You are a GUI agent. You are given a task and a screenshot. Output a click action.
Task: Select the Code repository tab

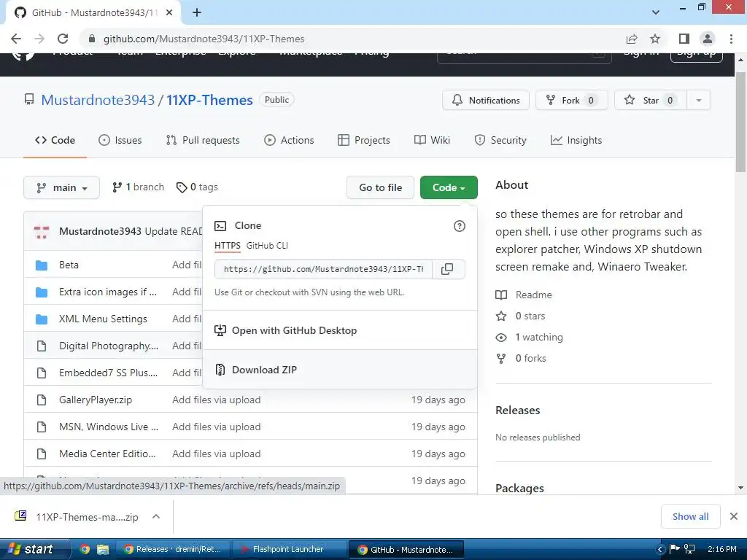(55, 140)
